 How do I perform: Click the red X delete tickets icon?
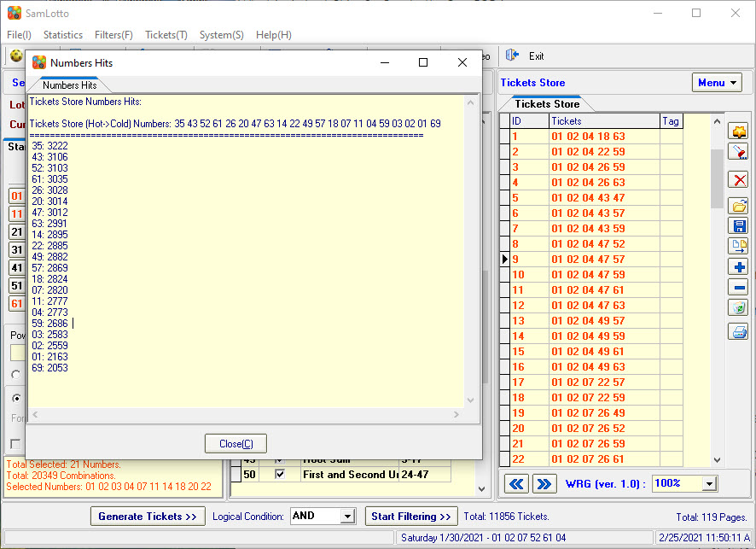click(738, 180)
